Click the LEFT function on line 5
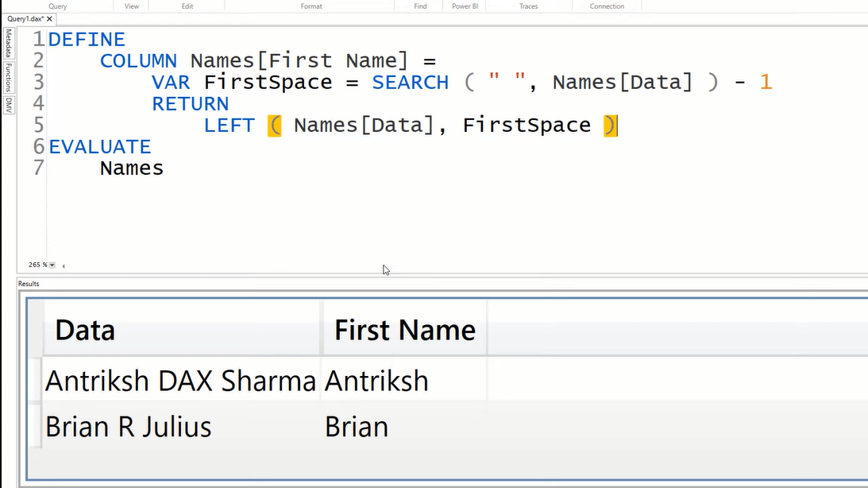The height and width of the screenshot is (488, 868). coord(230,126)
